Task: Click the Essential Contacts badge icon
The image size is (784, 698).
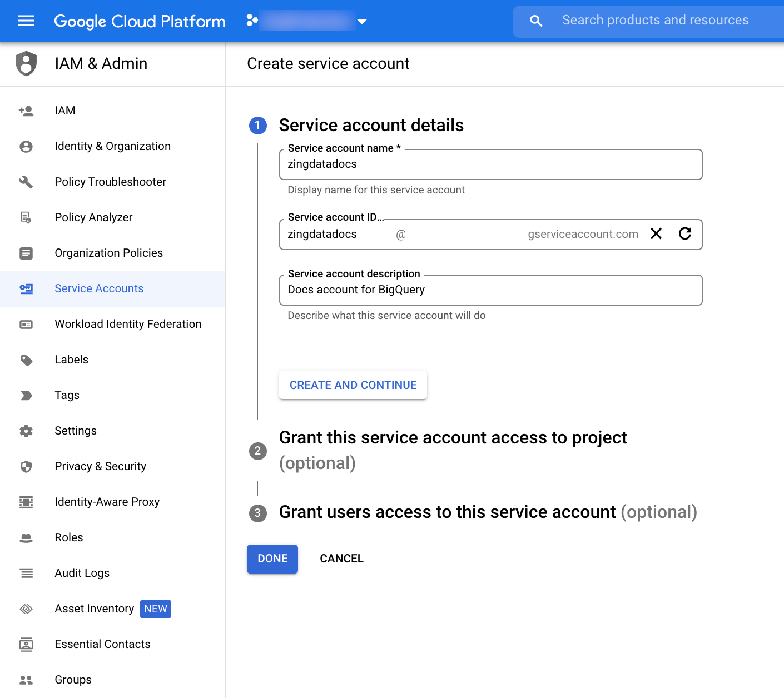Action: point(26,645)
